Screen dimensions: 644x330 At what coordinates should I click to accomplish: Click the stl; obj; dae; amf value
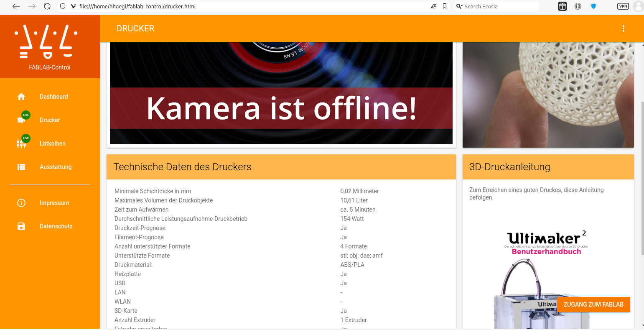(361, 256)
